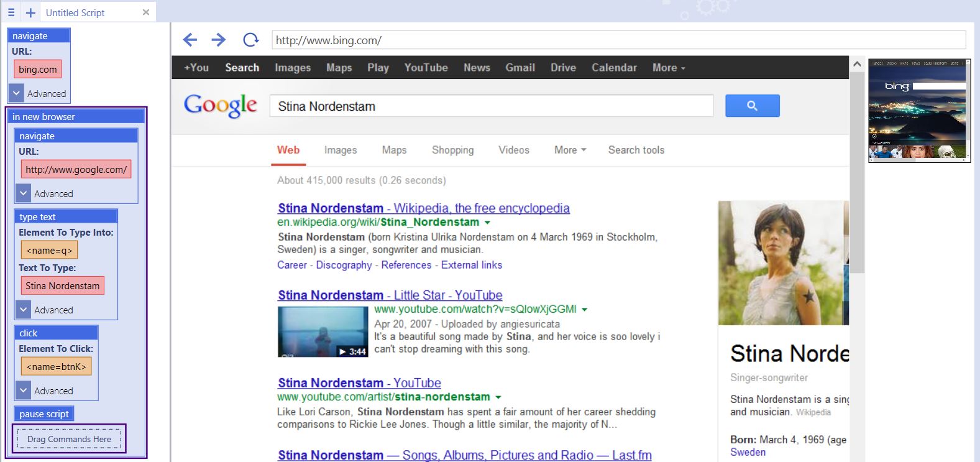This screenshot has width=980, height=462.
Task: Edit the Stina Nordenstam text field
Action: coord(63,285)
